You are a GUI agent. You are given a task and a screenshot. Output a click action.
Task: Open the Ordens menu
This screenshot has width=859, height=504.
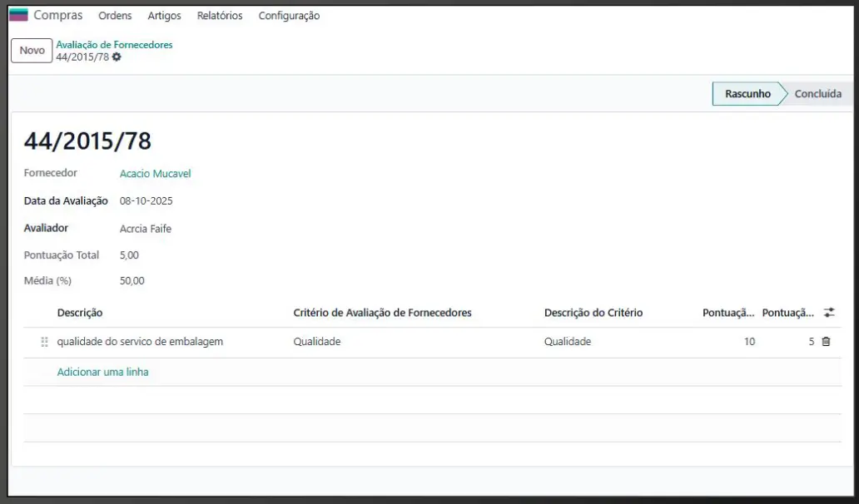(115, 15)
